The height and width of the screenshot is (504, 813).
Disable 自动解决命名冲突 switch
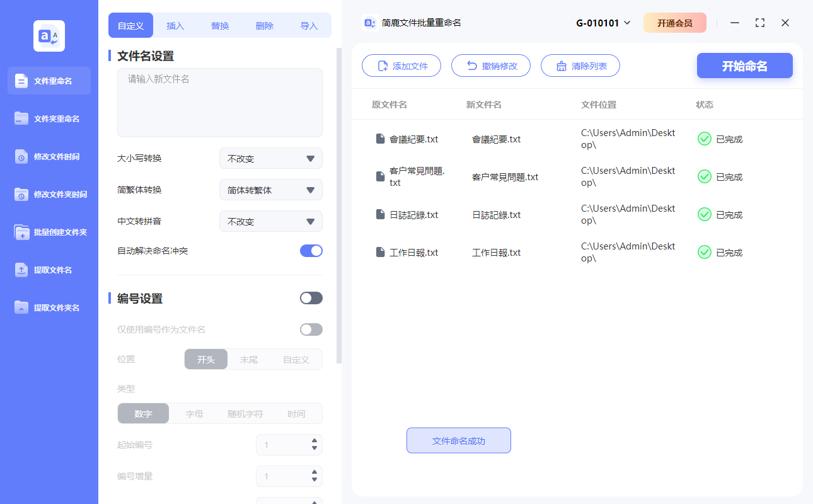click(311, 250)
